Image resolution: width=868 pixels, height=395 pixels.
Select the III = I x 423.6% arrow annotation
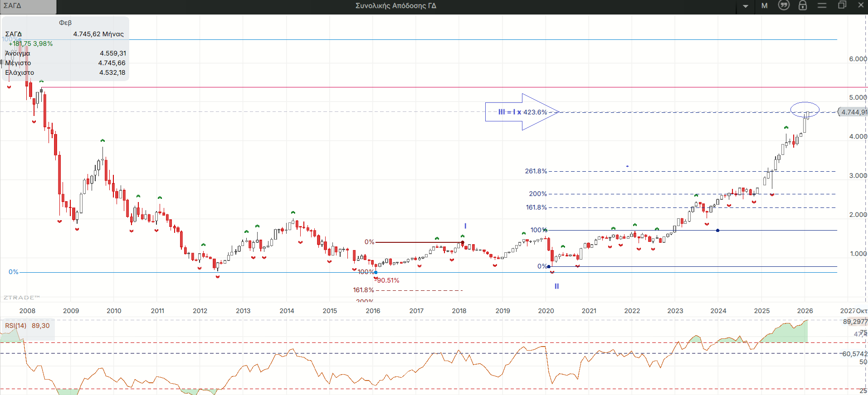(522, 112)
